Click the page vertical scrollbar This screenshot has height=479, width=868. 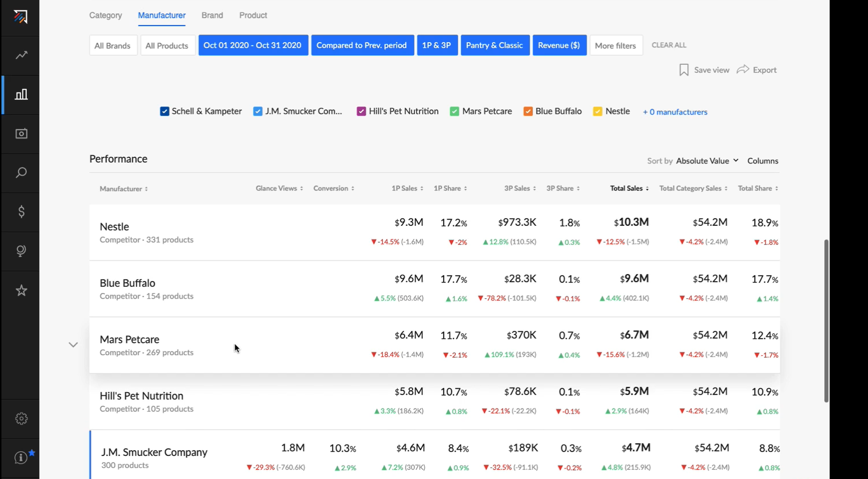826,320
